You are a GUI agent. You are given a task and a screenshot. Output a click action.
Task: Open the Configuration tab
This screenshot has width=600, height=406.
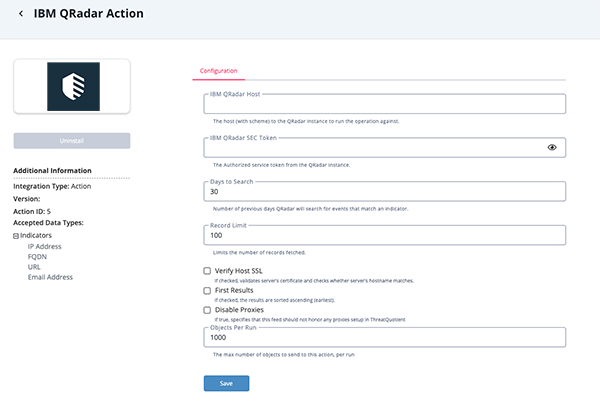(x=218, y=71)
